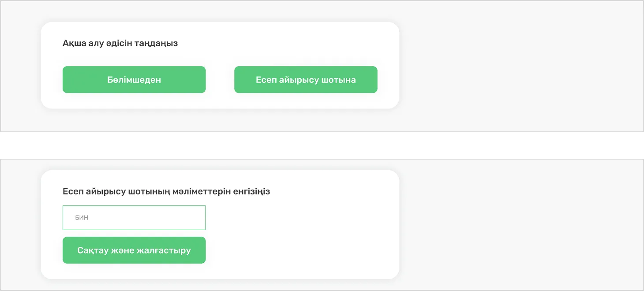Choose payout to settlement account button
Viewport: 644px width, 291px height.
pyautogui.click(x=306, y=80)
